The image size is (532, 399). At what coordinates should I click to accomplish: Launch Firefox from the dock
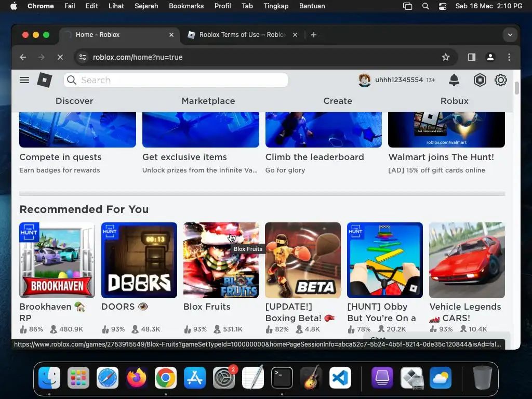pos(137,378)
